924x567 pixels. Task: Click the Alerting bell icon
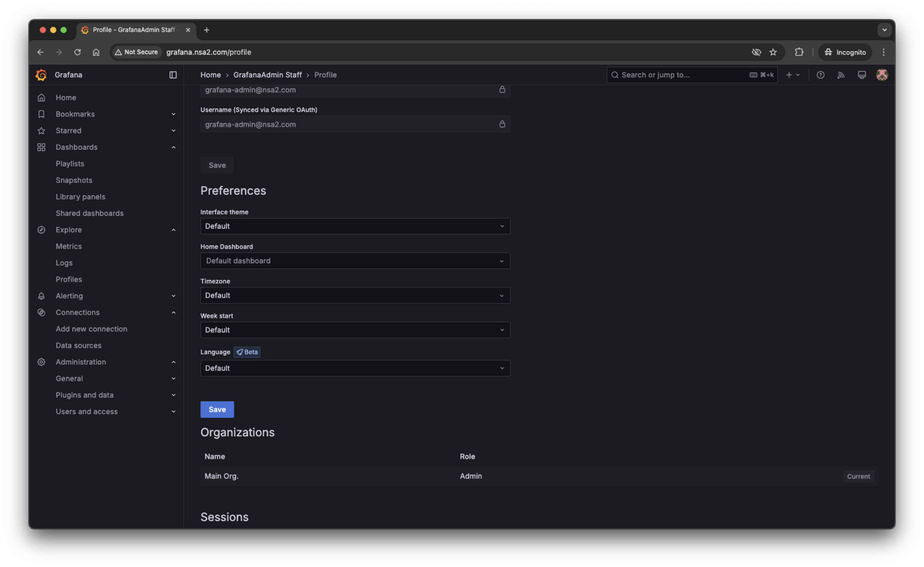click(x=41, y=296)
